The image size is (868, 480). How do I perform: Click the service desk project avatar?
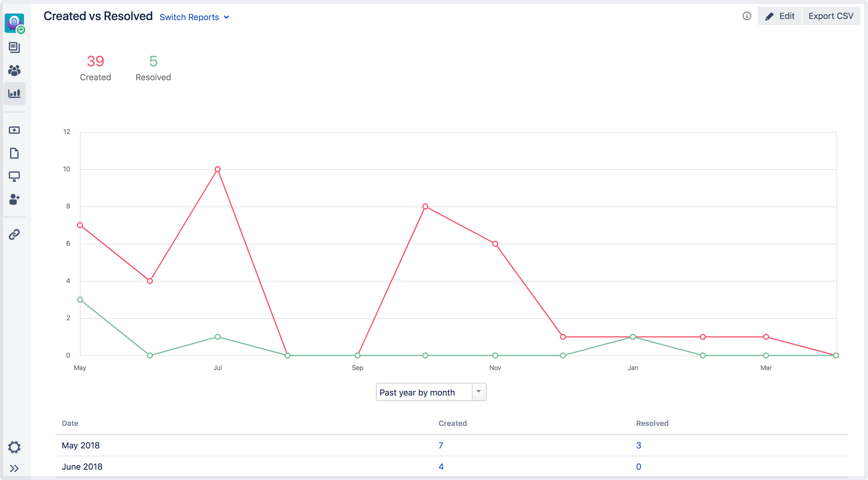[14, 23]
